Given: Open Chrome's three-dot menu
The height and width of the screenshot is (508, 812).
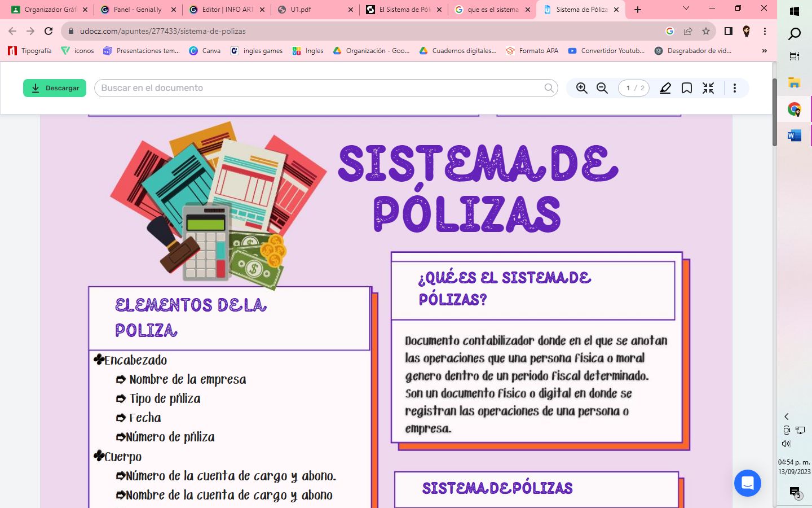Looking at the screenshot, I should tap(765, 31).
